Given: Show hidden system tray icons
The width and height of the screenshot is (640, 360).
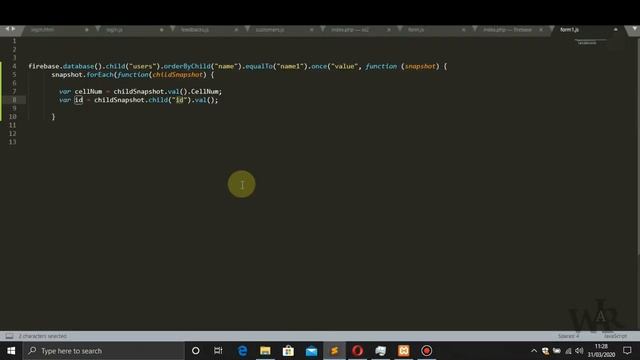Looking at the screenshot, I should 534,351.
